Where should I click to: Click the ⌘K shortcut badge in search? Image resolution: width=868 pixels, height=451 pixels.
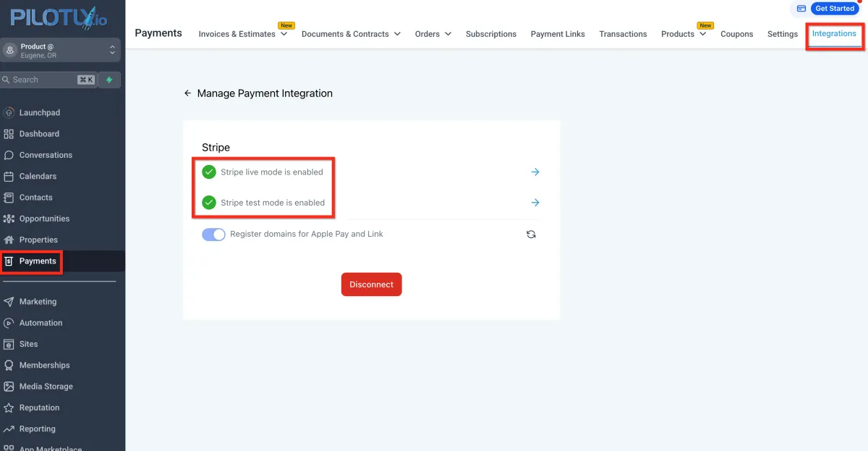coord(85,80)
